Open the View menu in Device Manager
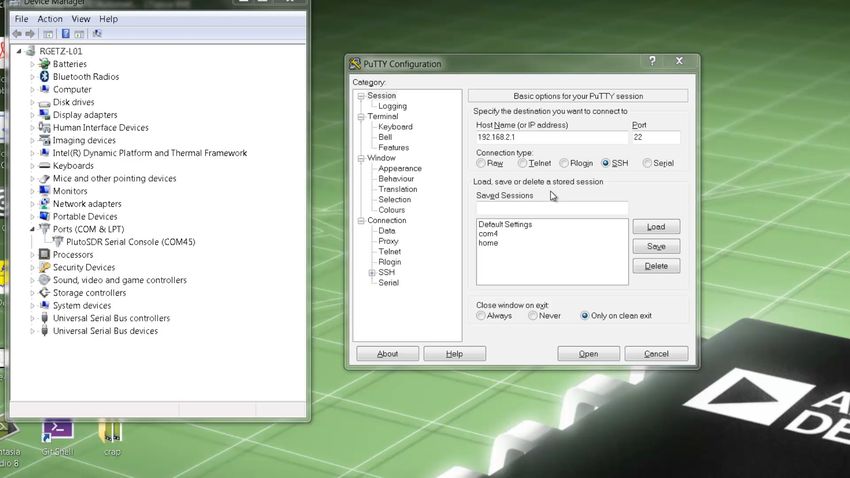850x478 pixels. coord(81,19)
